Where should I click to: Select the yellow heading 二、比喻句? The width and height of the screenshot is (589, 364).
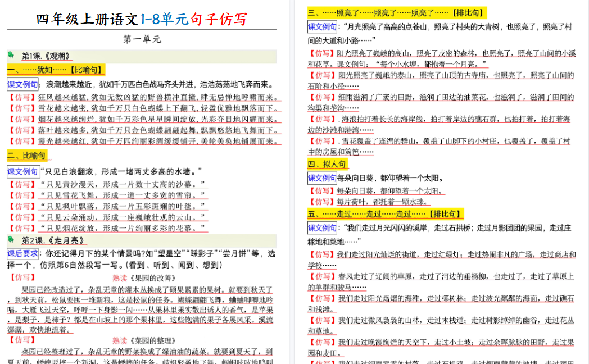coord(27,156)
